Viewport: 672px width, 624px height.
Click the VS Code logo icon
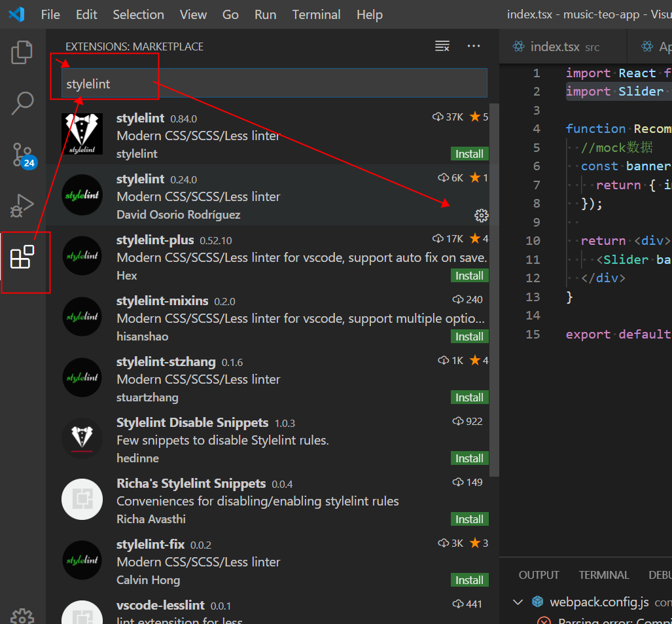point(17,14)
